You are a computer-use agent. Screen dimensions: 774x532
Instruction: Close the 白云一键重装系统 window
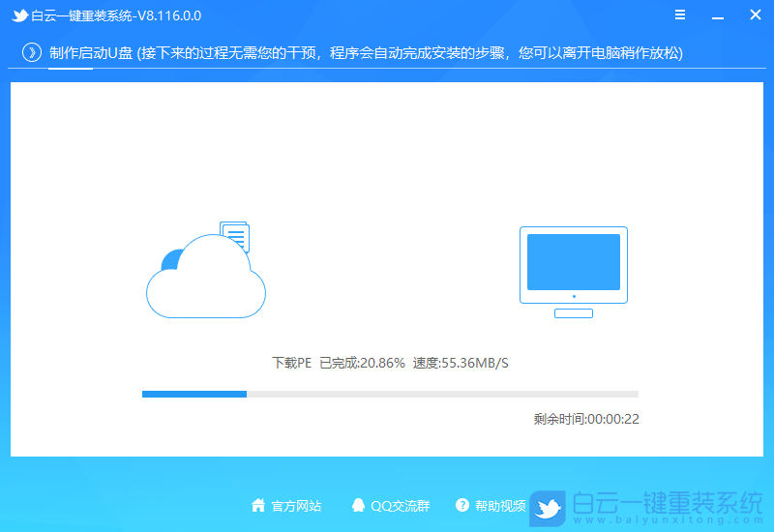point(756,15)
